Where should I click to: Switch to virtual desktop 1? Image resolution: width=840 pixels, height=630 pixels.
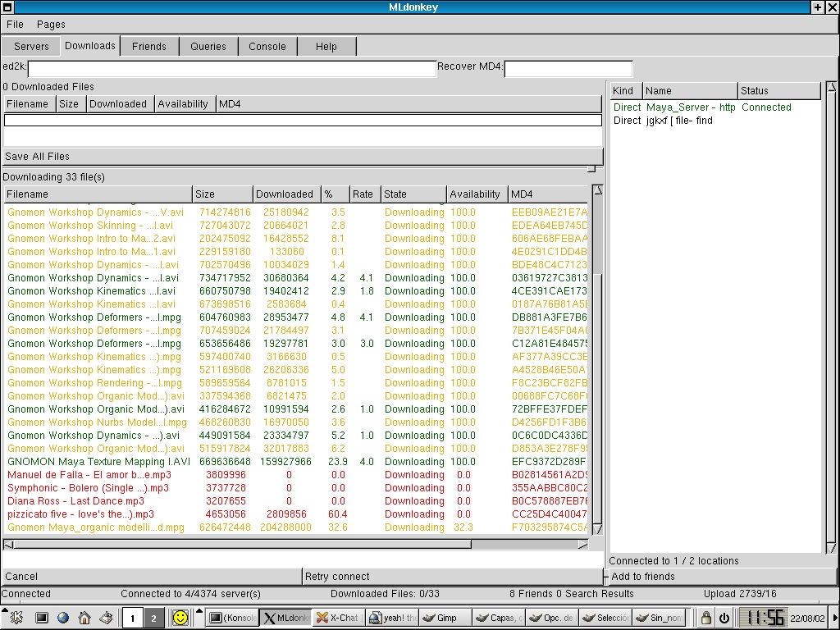click(132, 619)
